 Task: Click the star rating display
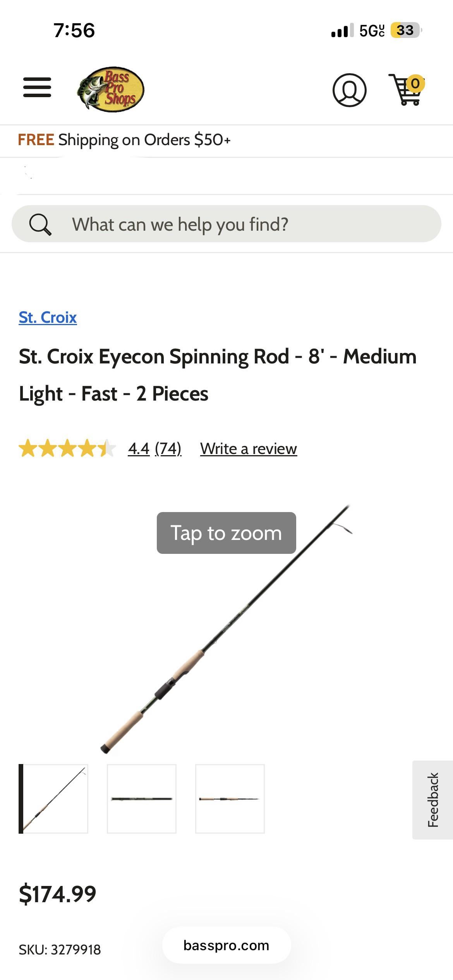(x=67, y=449)
